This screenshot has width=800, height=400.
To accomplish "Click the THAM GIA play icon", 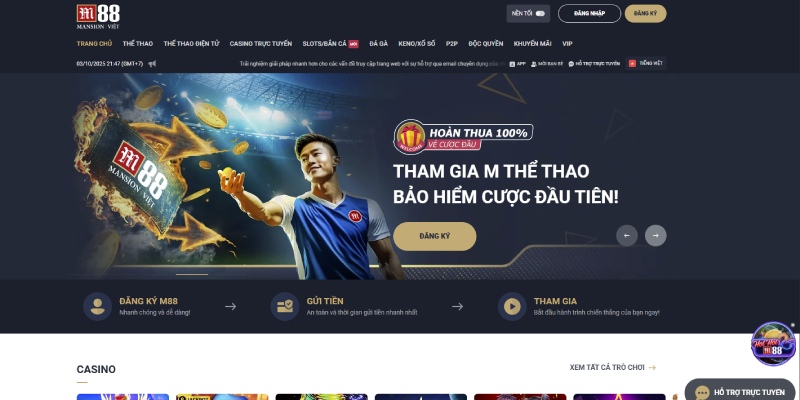I will pos(512,306).
